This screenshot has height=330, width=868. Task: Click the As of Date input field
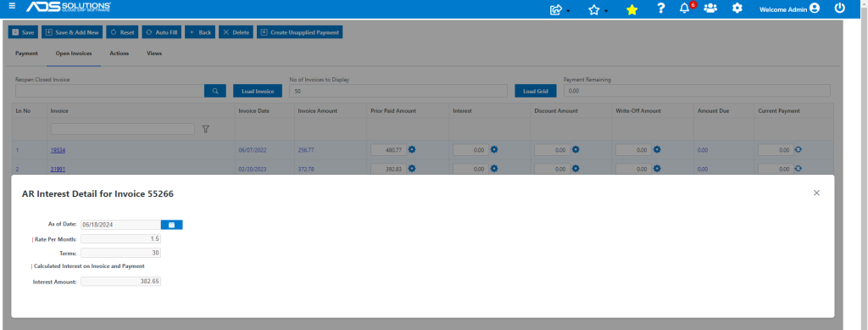coord(120,224)
